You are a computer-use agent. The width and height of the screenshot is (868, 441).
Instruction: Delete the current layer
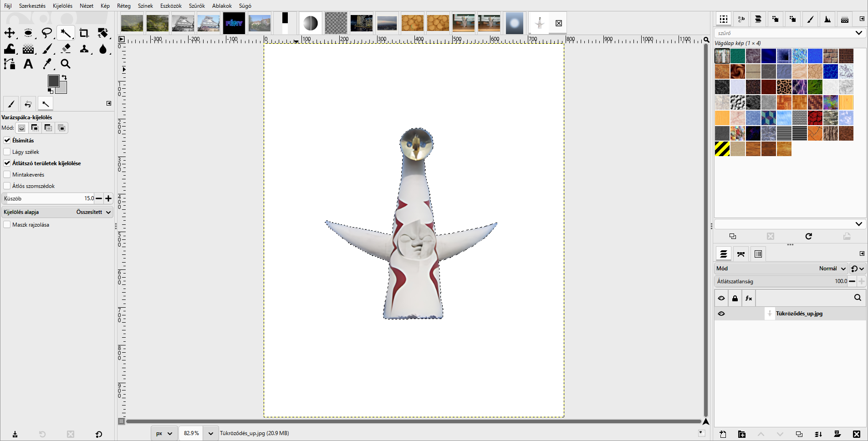857,434
